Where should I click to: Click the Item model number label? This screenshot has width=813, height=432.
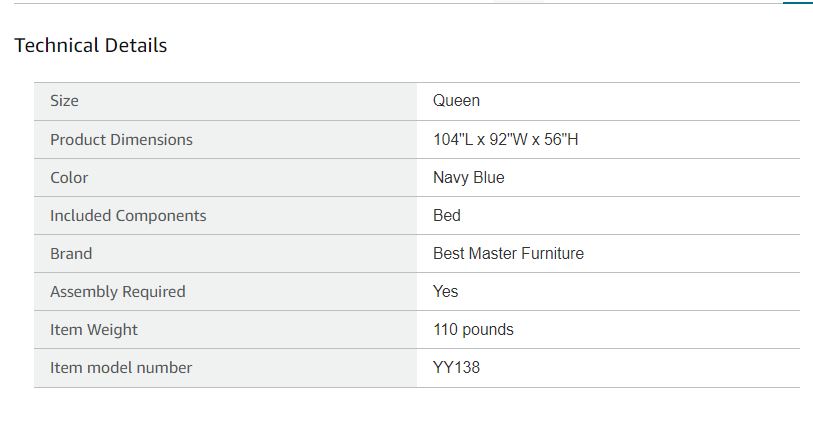[121, 367]
